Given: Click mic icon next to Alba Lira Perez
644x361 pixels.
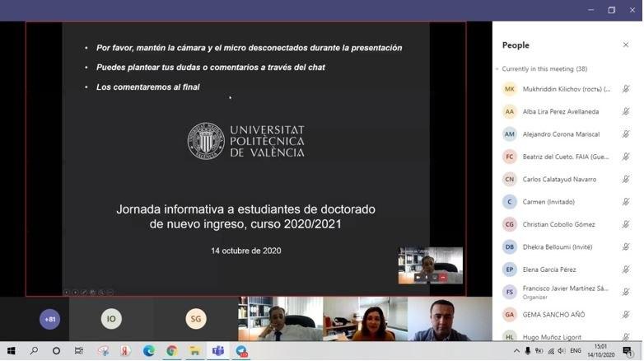Looking at the screenshot, I should [x=626, y=111].
